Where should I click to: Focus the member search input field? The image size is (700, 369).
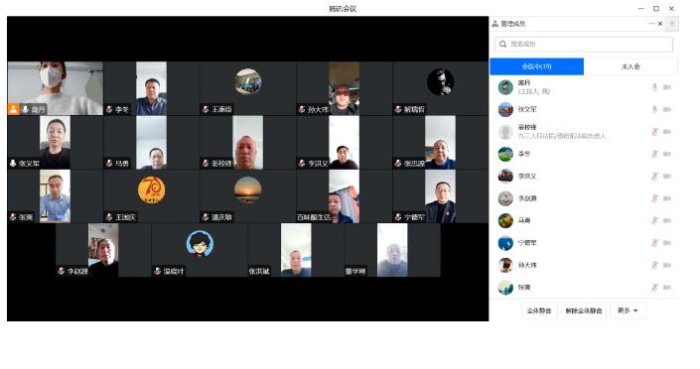point(583,44)
